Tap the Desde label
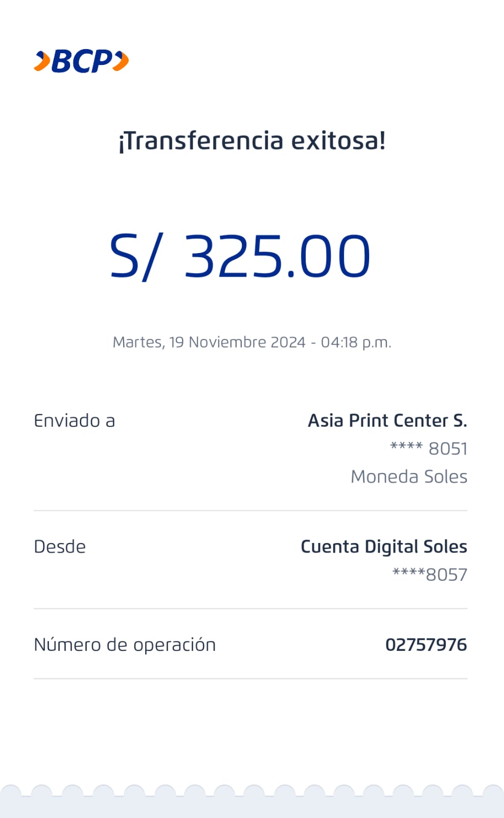The height and width of the screenshot is (818, 504). point(60,547)
